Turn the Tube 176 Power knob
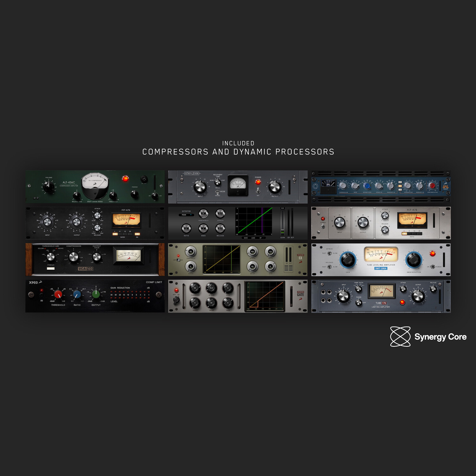This screenshot has width=476, height=476. 358,303
